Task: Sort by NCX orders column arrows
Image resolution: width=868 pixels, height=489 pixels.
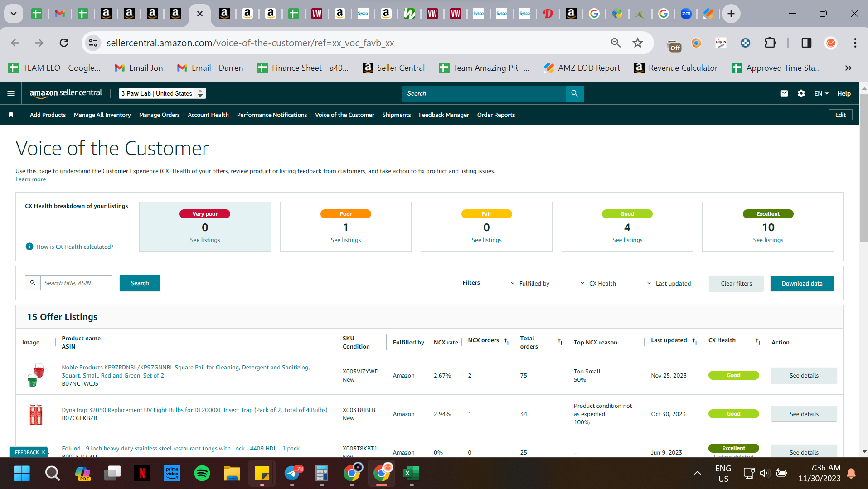Action: click(507, 341)
